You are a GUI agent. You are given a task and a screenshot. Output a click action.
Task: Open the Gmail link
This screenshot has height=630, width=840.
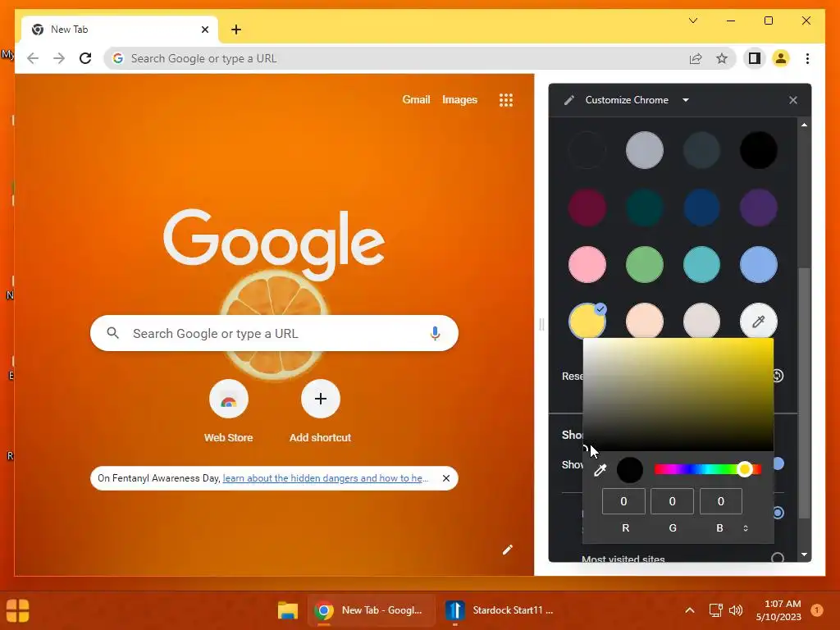[416, 99]
